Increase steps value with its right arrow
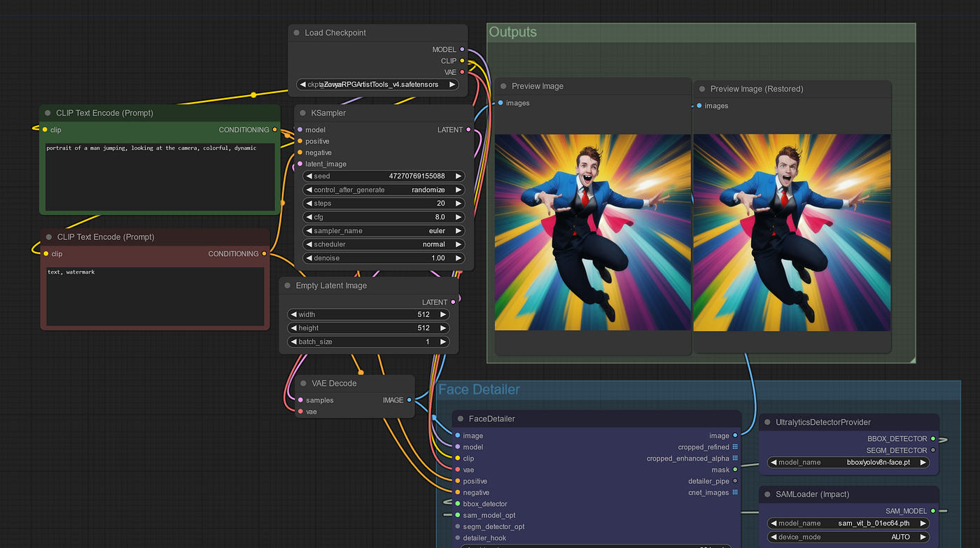 pos(458,204)
